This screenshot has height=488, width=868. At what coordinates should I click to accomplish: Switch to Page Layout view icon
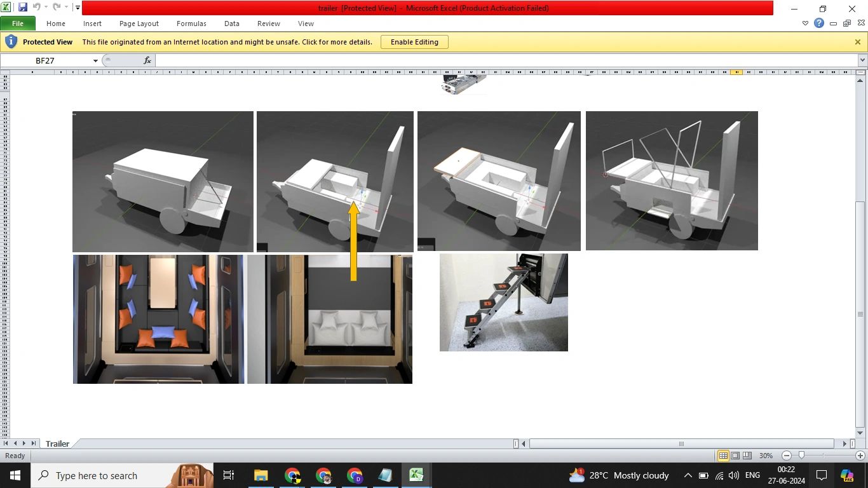click(734, 456)
